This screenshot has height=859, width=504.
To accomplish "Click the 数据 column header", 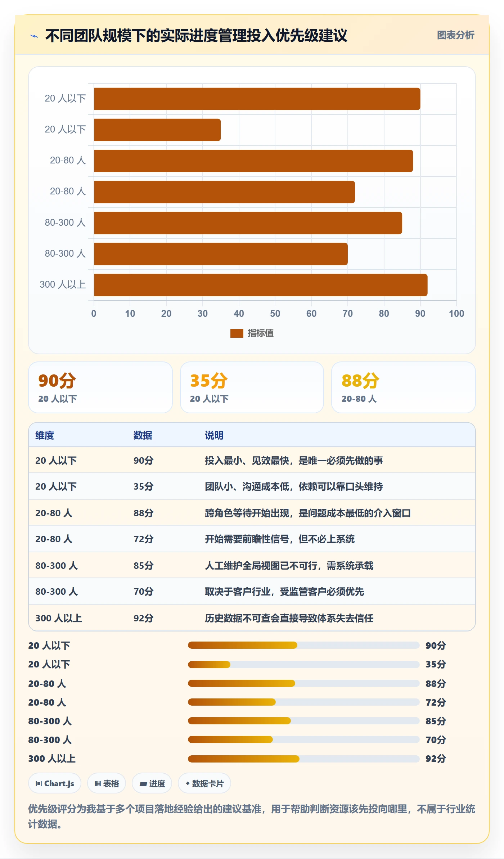I will coord(143,435).
